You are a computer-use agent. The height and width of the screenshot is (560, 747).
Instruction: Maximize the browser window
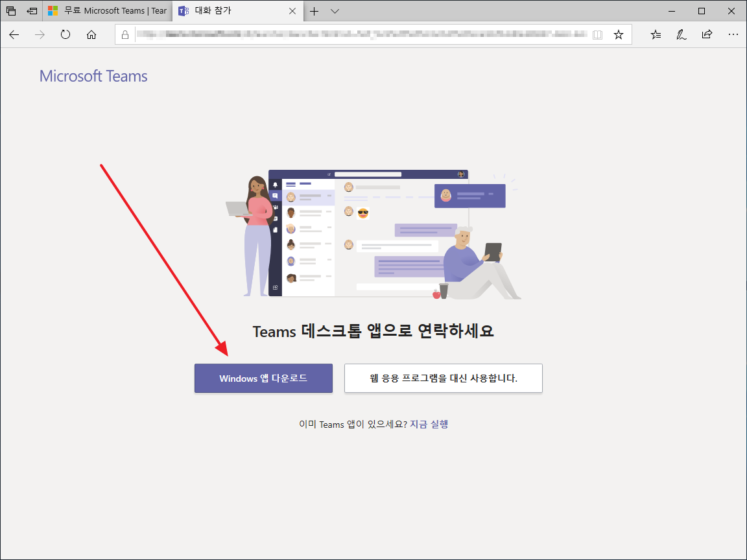tap(701, 11)
